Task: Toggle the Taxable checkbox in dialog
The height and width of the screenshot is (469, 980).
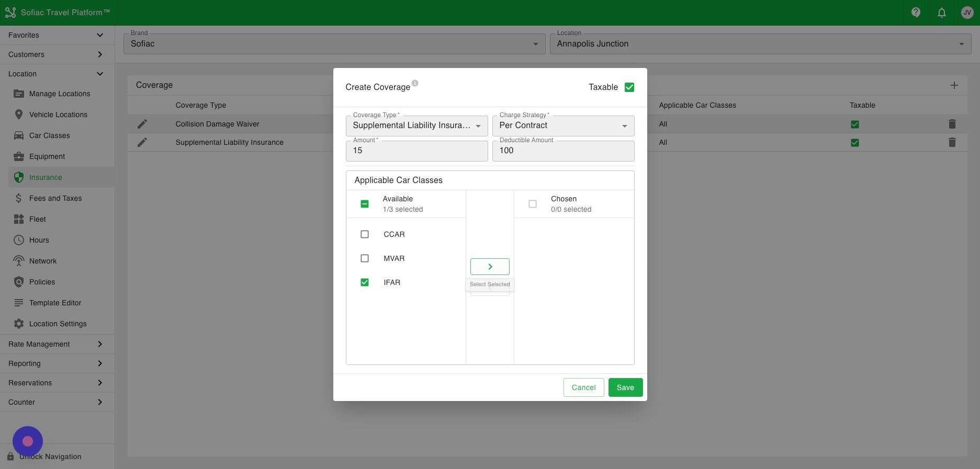Action: (x=629, y=87)
